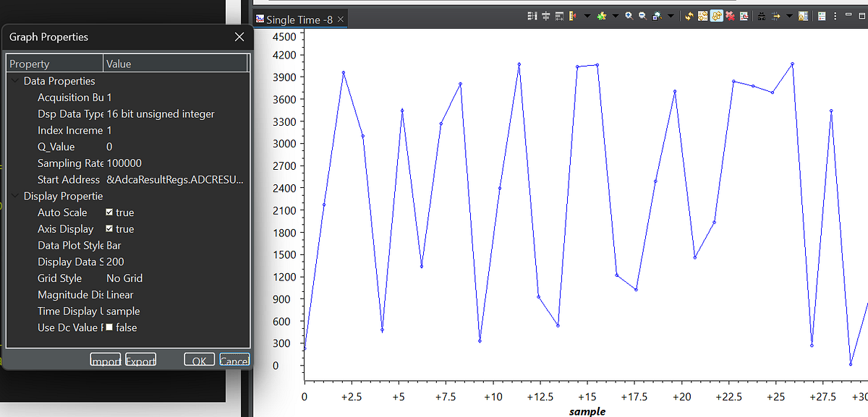Open the dropdown arrow beside the green plus icon

pos(616,16)
